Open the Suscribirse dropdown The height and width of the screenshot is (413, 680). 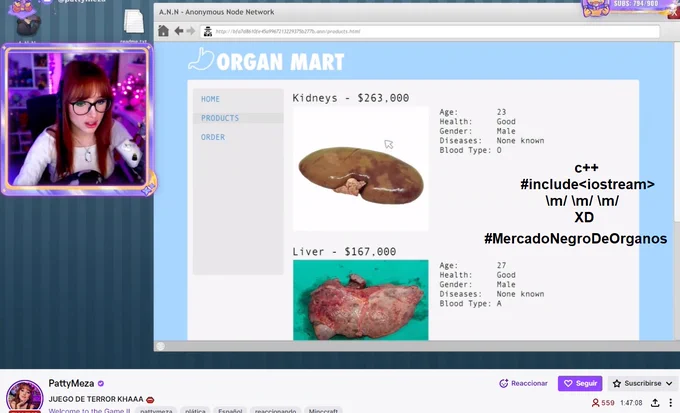pos(642,384)
